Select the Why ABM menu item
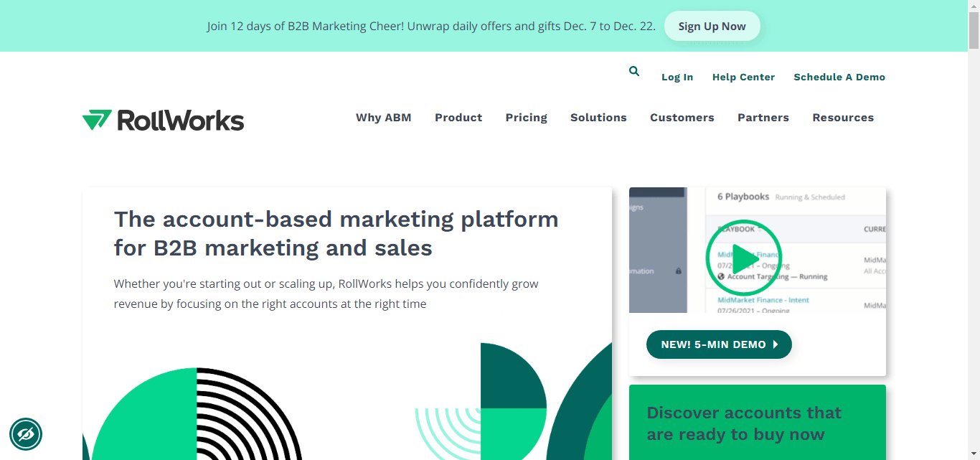 pos(384,117)
